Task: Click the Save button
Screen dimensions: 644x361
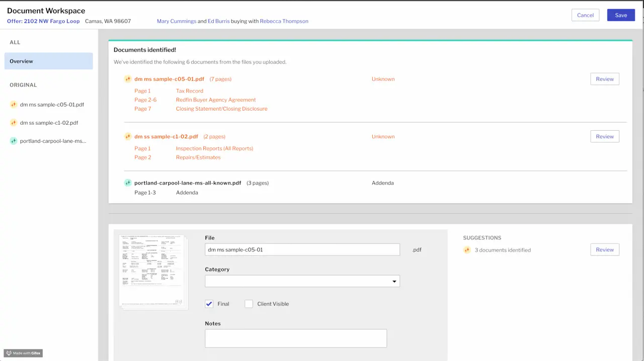Action: tap(621, 15)
